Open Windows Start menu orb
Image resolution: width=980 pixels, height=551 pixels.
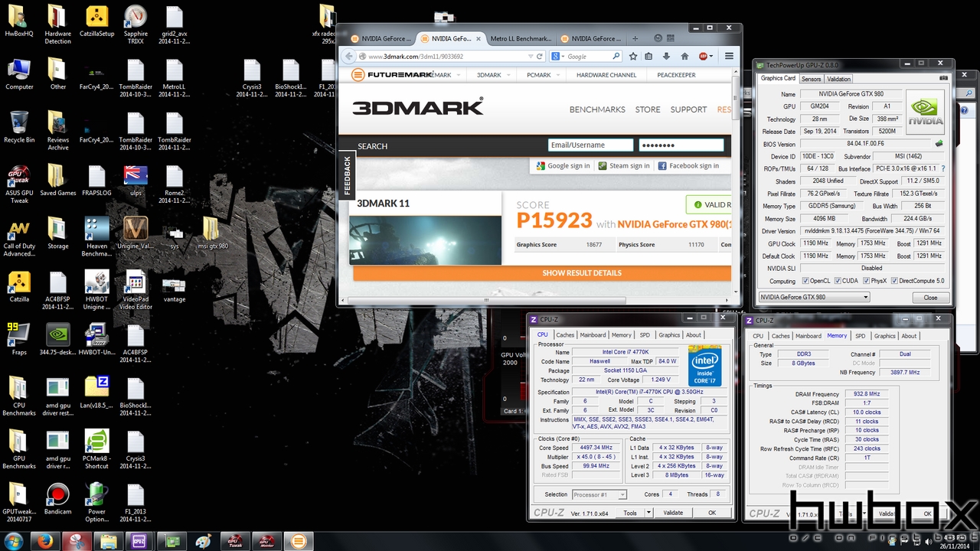13,541
